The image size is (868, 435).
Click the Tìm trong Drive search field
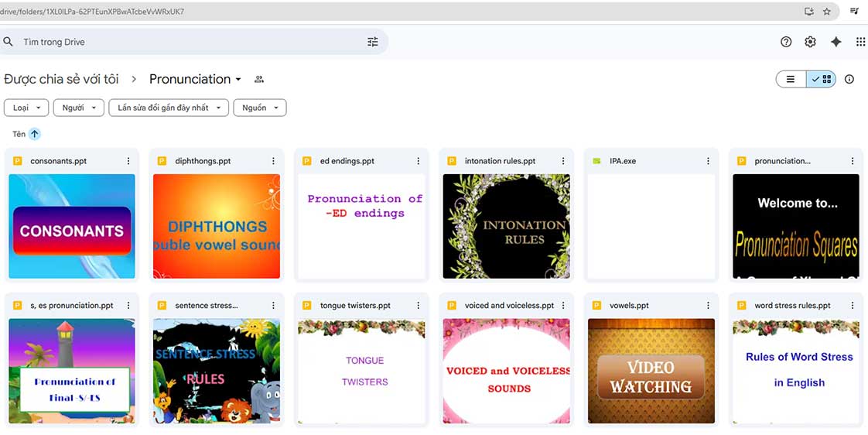pos(186,42)
